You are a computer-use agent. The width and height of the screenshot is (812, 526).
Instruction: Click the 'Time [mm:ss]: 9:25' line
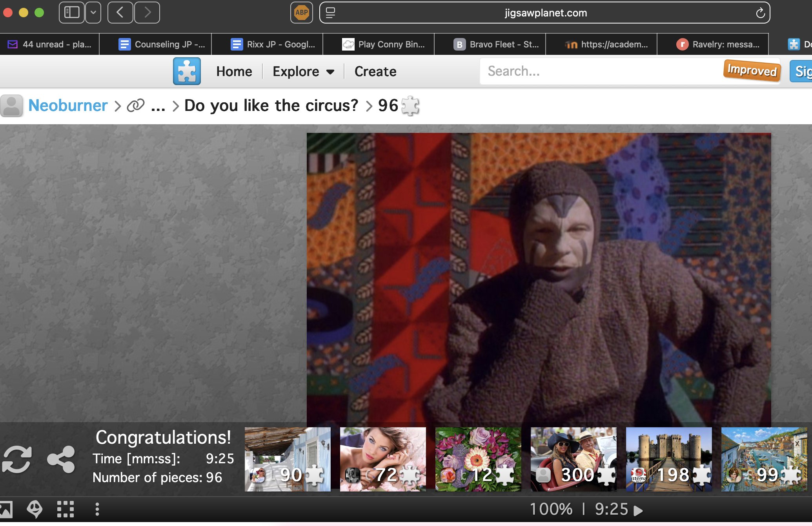tap(163, 459)
